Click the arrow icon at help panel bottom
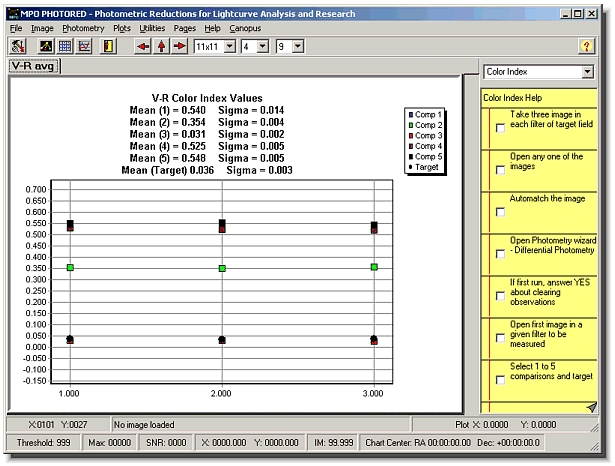 pyautogui.click(x=591, y=408)
